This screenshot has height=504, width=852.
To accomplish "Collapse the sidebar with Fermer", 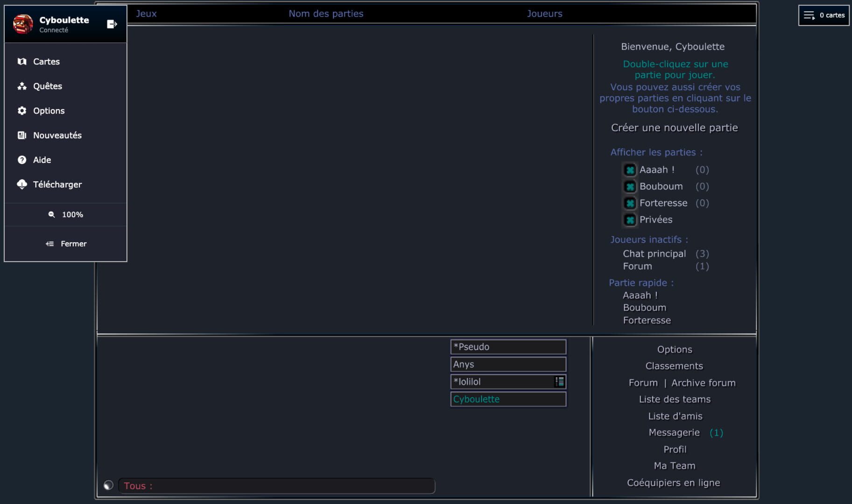I will pos(66,244).
